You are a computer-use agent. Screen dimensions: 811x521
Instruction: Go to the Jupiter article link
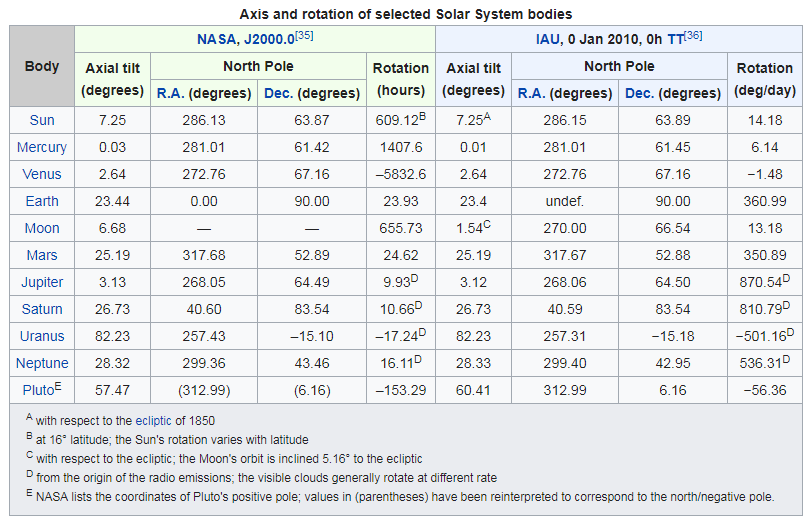coord(42,282)
